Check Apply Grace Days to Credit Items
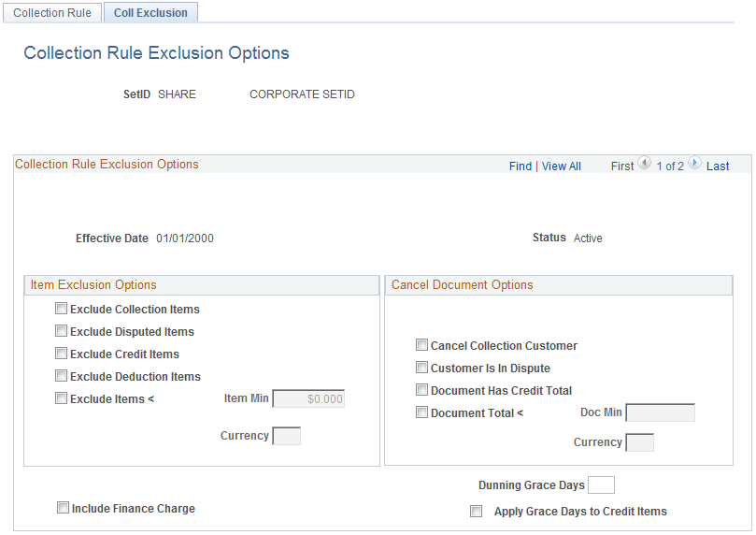756x535 pixels. [x=477, y=512]
